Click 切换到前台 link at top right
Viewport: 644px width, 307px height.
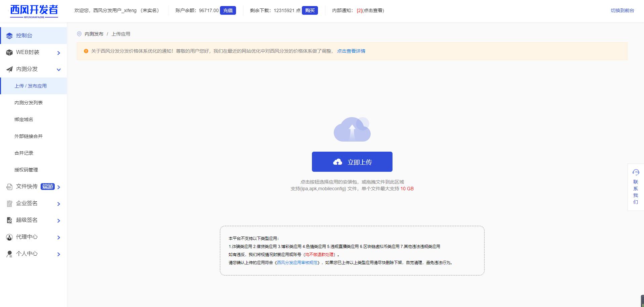click(622, 10)
